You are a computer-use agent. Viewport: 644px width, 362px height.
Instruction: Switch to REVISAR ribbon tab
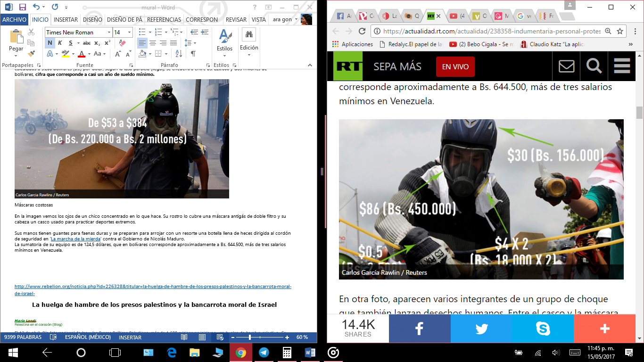tap(236, 19)
